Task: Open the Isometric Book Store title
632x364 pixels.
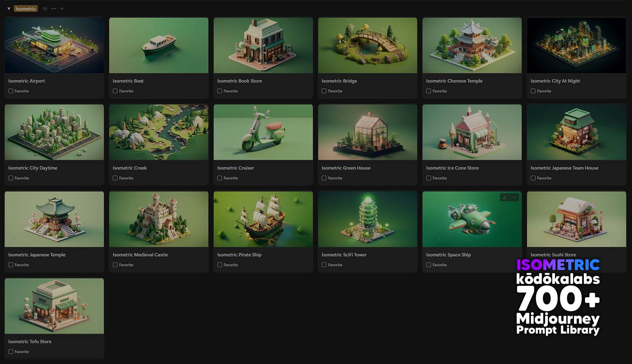Action: pyautogui.click(x=239, y=81)
